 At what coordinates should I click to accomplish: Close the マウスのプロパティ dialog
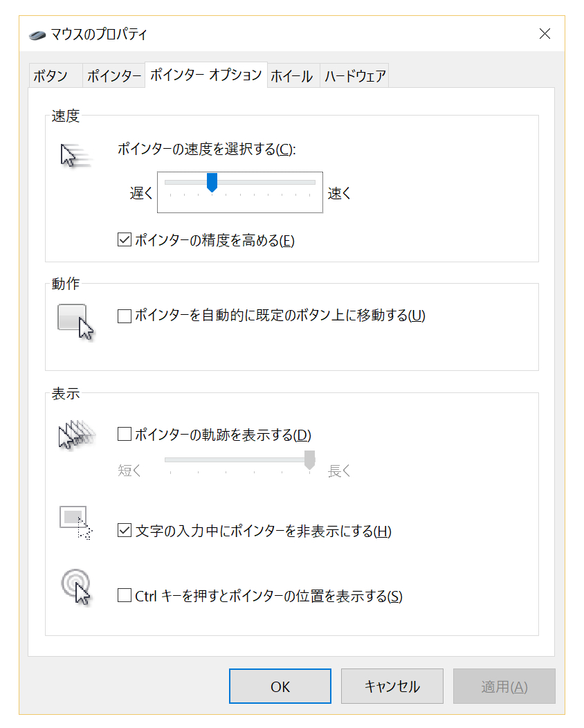(x=545, y=34)
